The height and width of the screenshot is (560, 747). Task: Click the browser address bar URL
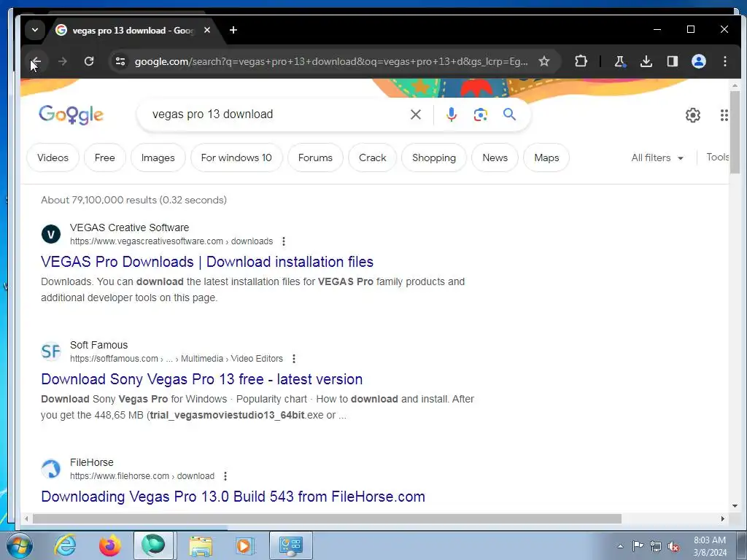(331, 61)
